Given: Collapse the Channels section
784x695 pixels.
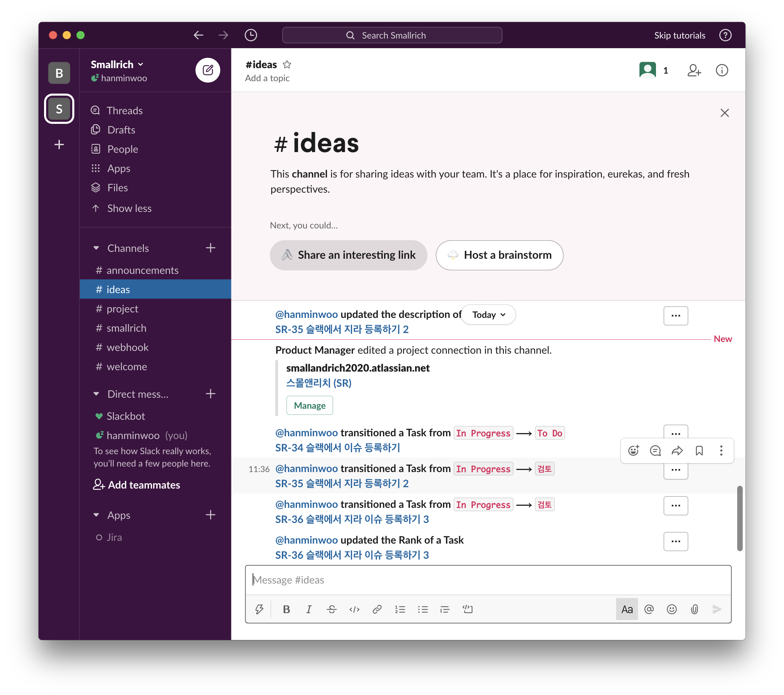Looking at the screenshot, I should coord(96,248).
